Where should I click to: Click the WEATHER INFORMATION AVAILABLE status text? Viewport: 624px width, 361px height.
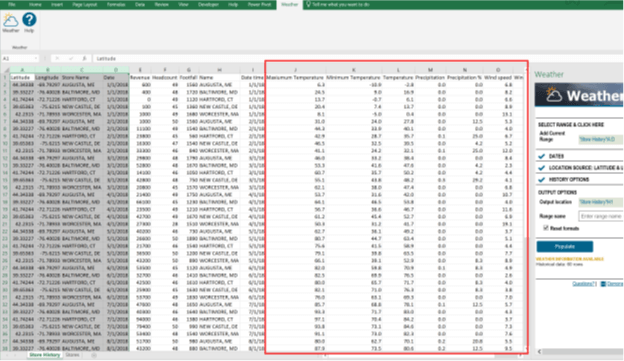[x=570, y=259]
